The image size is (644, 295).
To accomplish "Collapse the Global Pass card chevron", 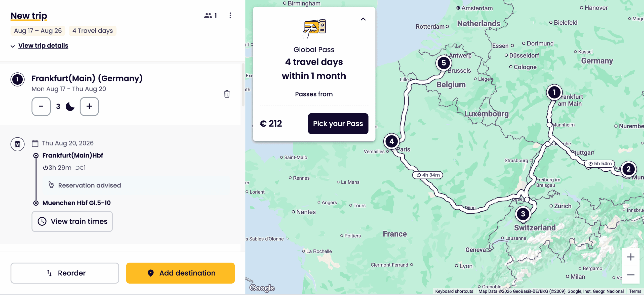I will click(x=363, y=19).
